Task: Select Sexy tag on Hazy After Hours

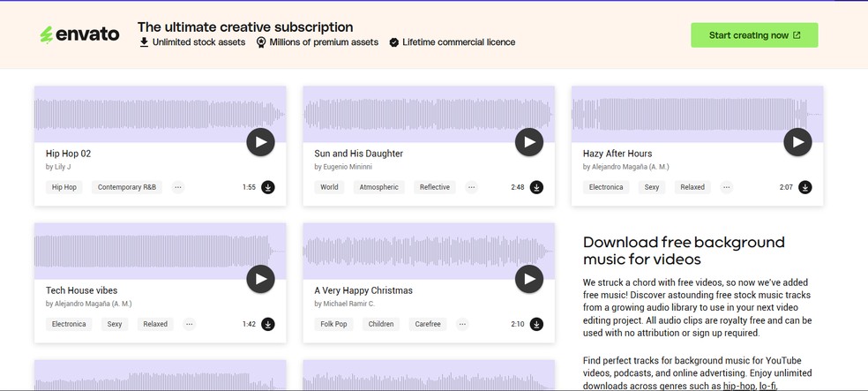Action: point(652,187)
